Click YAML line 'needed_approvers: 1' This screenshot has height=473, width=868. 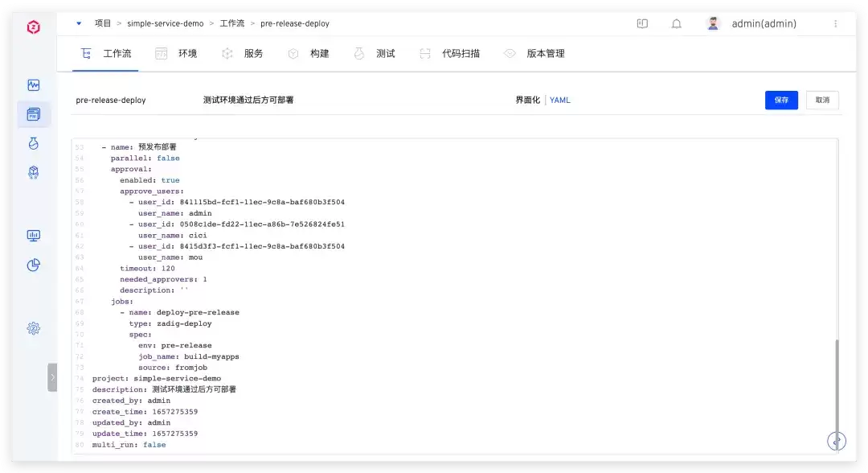(x=163, y=280)
